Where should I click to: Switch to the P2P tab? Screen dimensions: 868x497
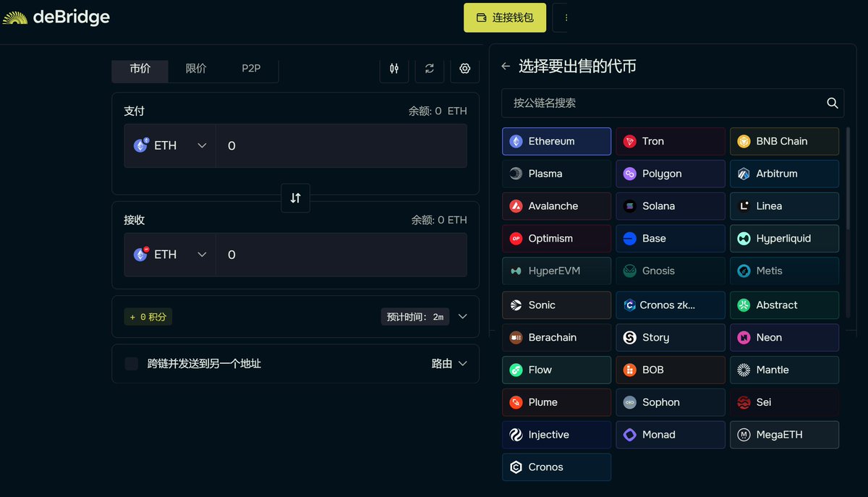(x=251, y=69)
